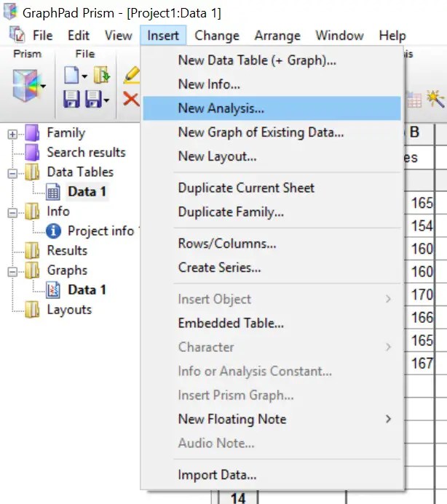Click the Layouts folder icon
447x504 pixels.
(33, 310)
